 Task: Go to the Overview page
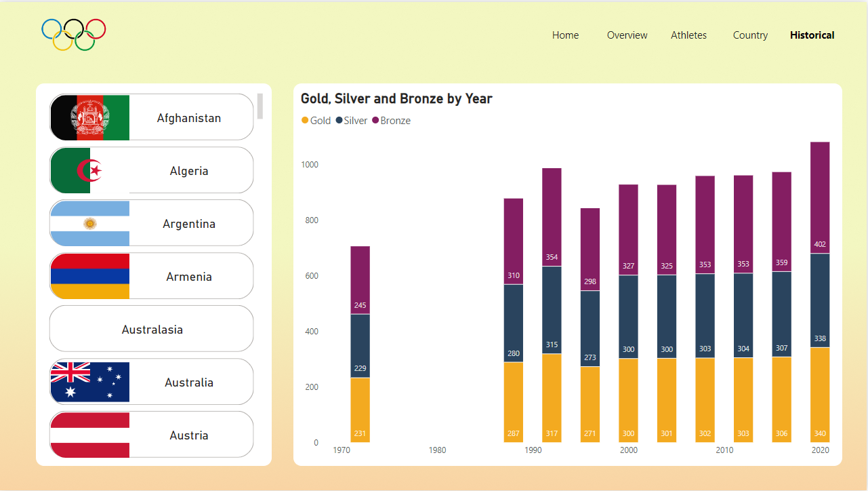click(x=627, y=35)
